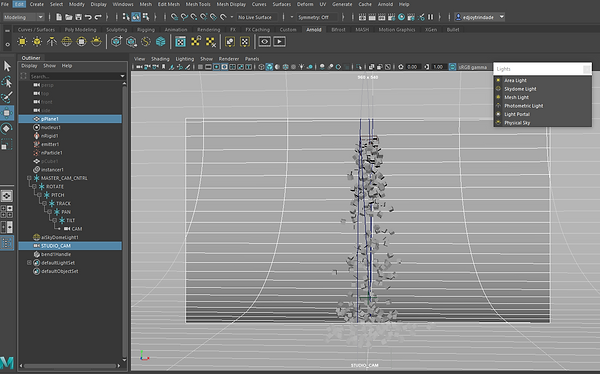Viewport: 600px width, 374px height.
Task: Open the Create menu
Action: 37,4
